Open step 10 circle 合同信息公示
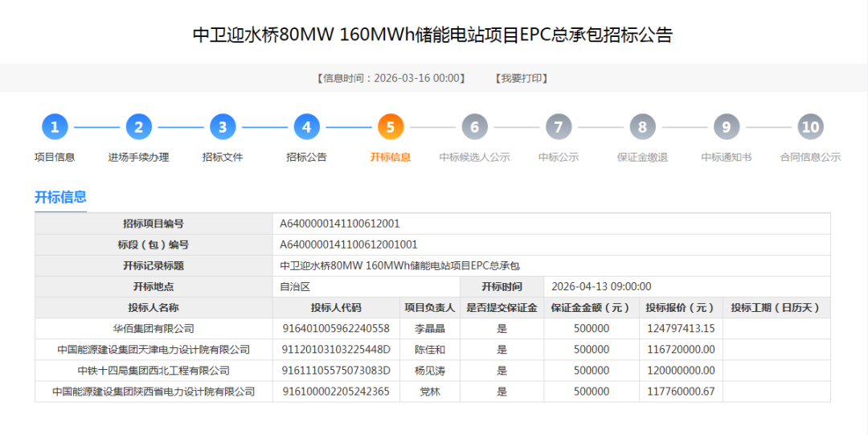Viewport: 868px width, 435px height. [x=810, y=127]
